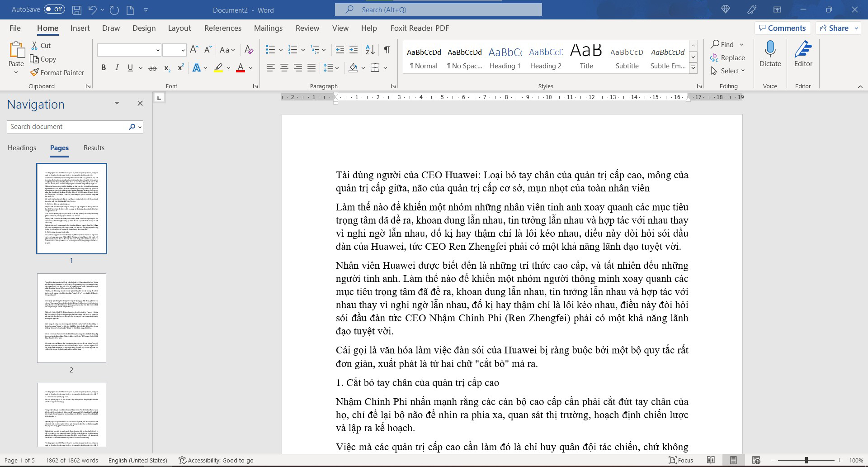The height and width of the screenshot is (467, 868).
Task: Toggle Focus mode in status bar
Action: coord(681,460)
